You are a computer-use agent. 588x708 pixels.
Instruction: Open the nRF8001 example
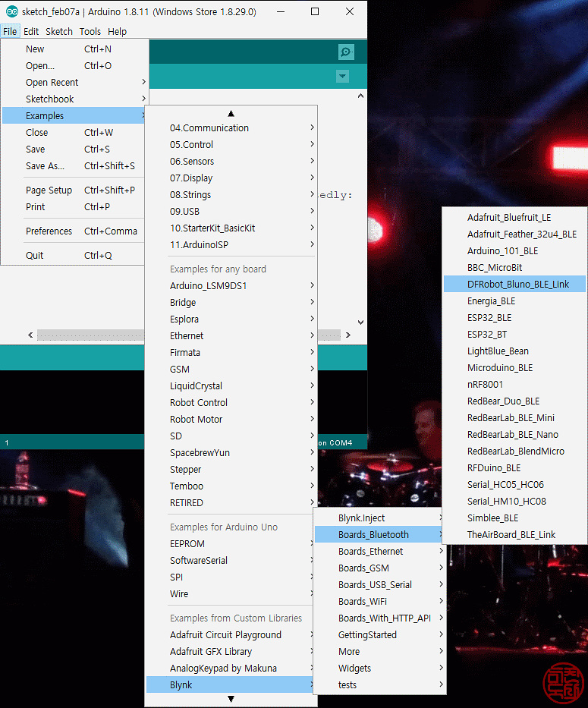click(x=514, y=385)
